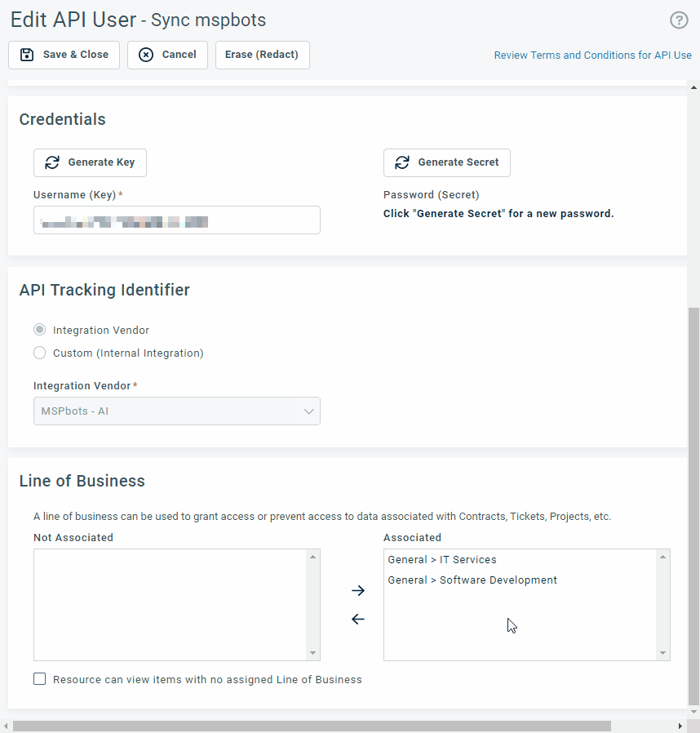Click the Username (Key) input field
This screenshot has height=733, width=700.
[176, 220]
